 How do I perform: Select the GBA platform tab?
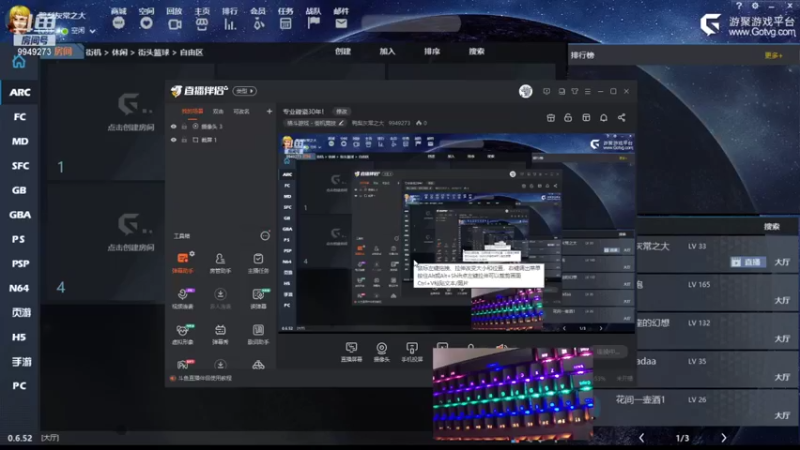click(20, 215)
